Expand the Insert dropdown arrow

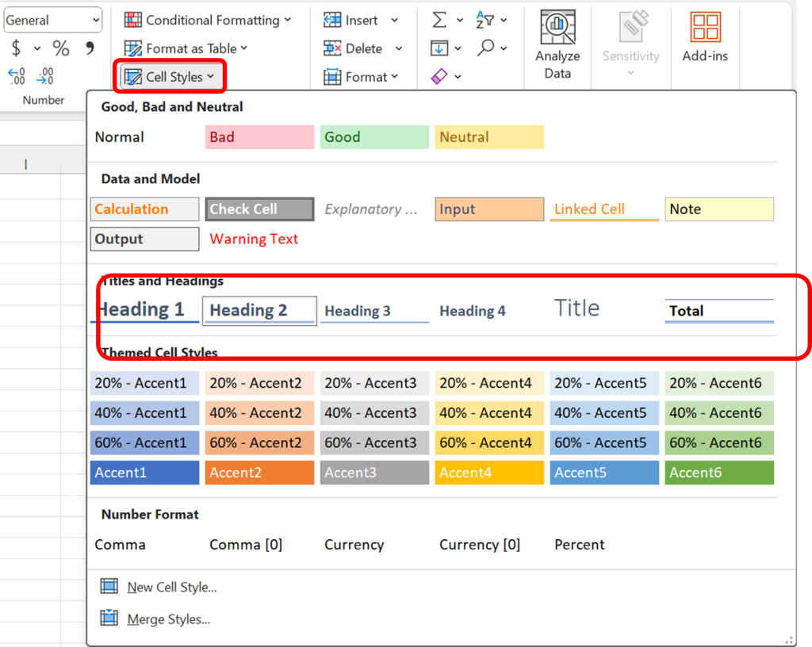point(395,20)
